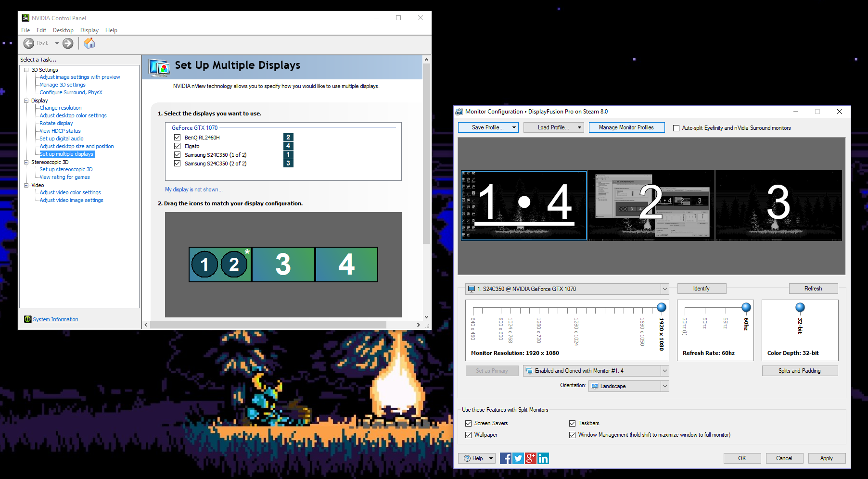Click the display 3 icon in NVIDIA layout

click(x=283, y=265)
